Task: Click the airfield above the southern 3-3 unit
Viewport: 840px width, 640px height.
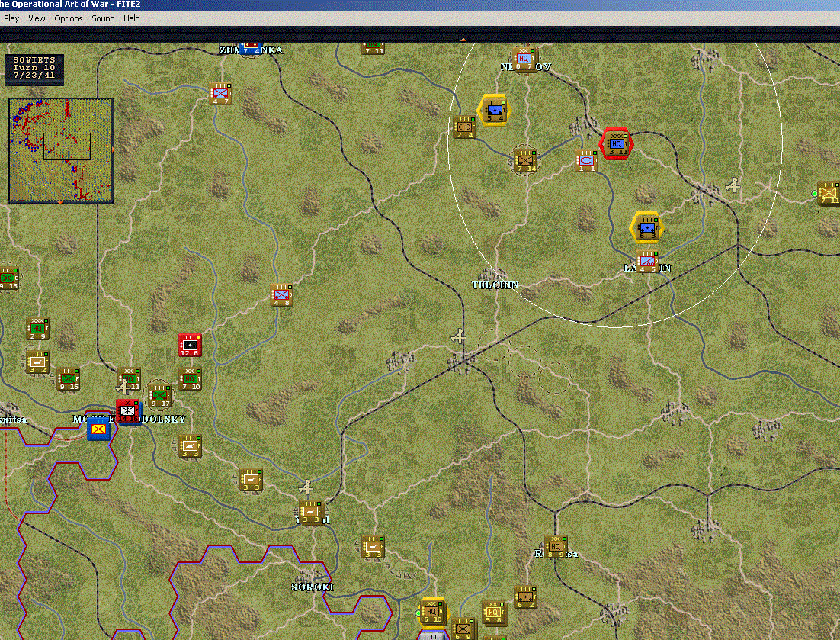Action: click(x=306, y=487)
